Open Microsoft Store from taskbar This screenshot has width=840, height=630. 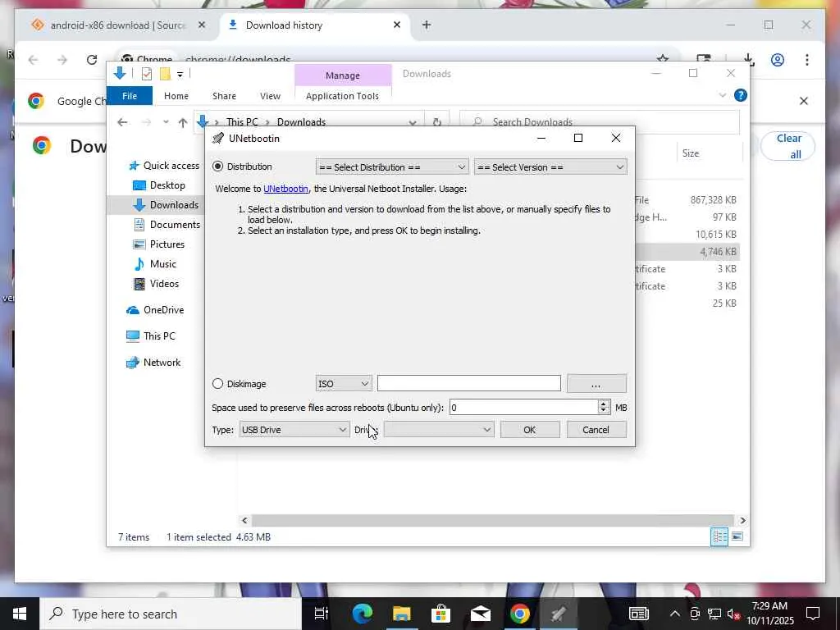tap(441, 614)
